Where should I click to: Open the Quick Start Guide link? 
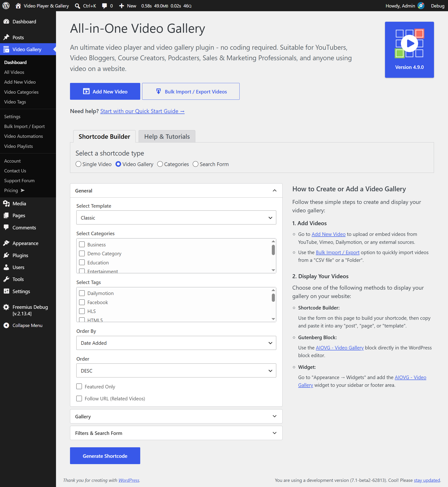click(x=142, y=111)
